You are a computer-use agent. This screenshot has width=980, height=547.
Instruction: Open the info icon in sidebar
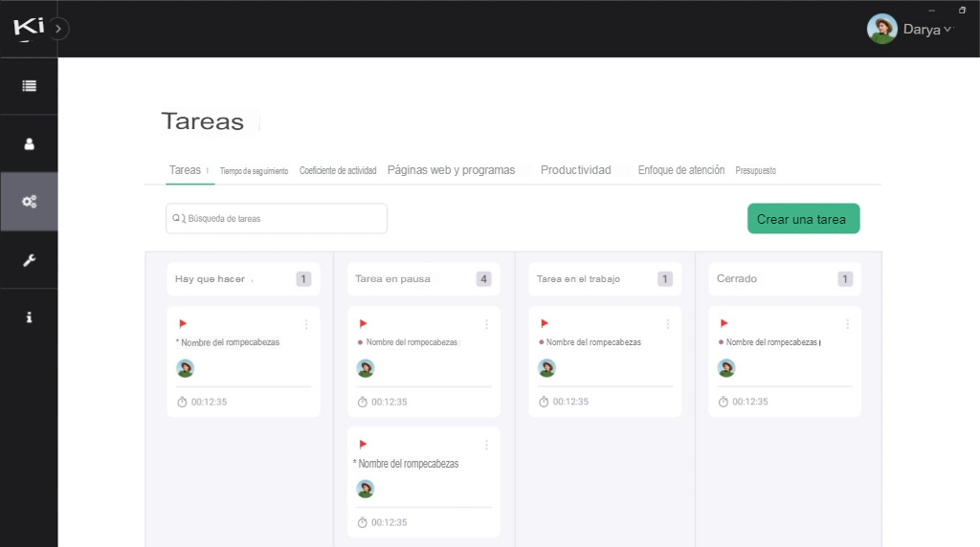click(x=29, y=317)
